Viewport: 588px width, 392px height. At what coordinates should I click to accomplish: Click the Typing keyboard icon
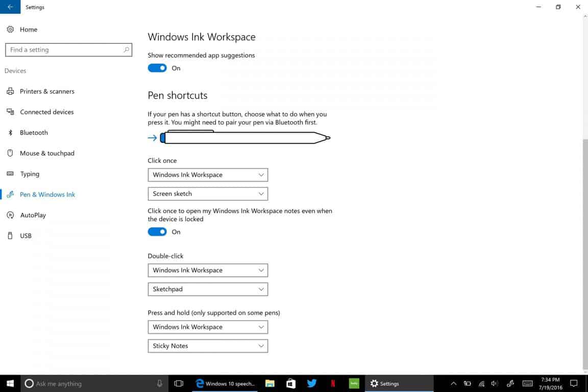point(10,174)
